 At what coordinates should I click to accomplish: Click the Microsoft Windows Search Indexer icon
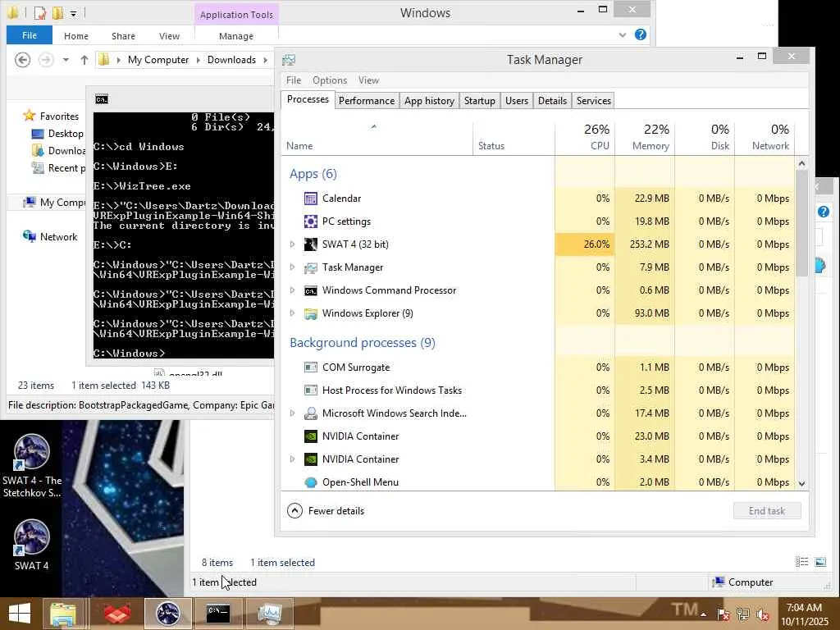tap(310, 413)
